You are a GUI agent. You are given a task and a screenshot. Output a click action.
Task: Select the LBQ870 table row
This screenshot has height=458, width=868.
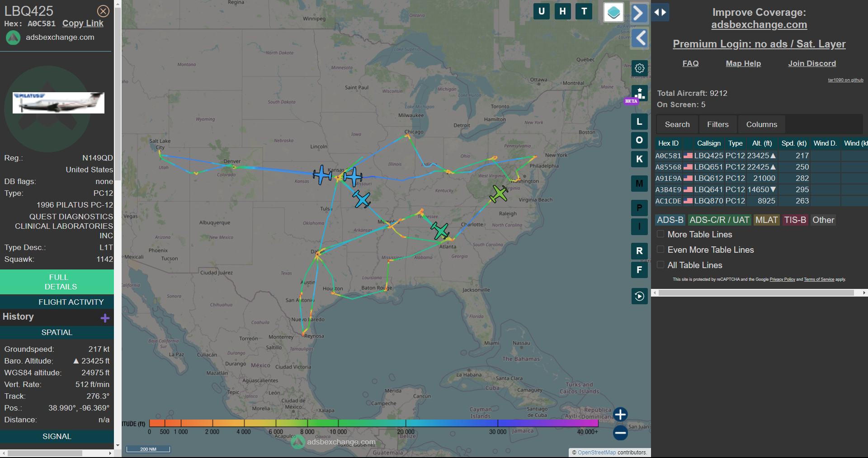click(761, 201)
